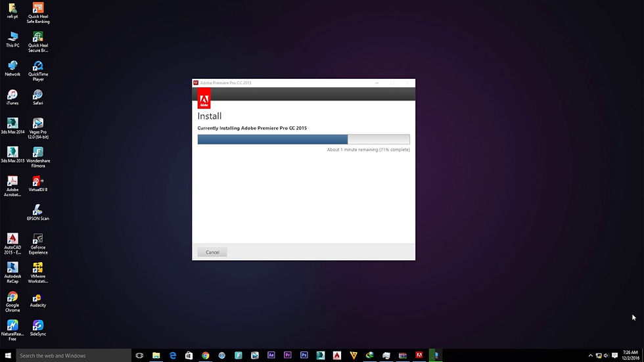
Task: Open Filmora from the taskbar
Action: pos(238,355)
